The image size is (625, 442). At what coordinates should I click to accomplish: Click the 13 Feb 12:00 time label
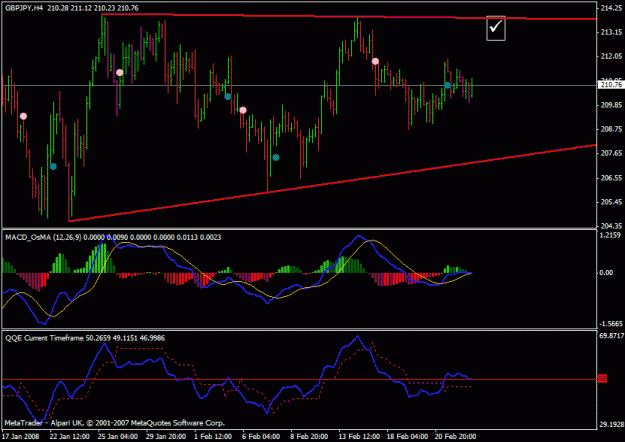359,436
